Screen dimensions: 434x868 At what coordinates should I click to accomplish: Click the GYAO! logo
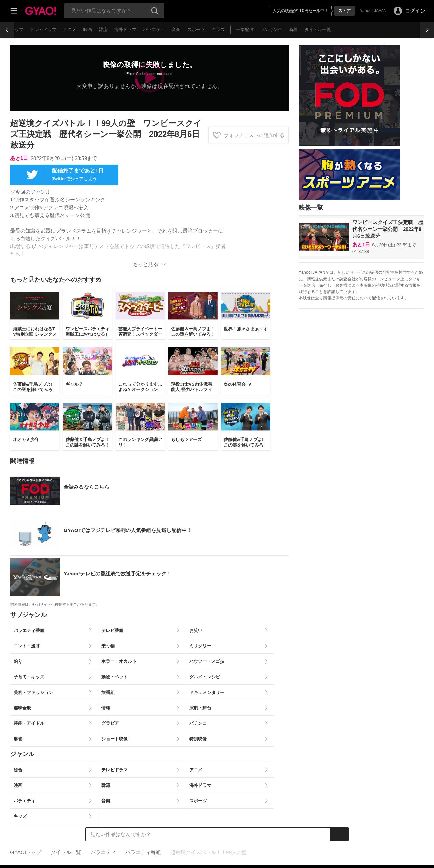pos(41,11)
